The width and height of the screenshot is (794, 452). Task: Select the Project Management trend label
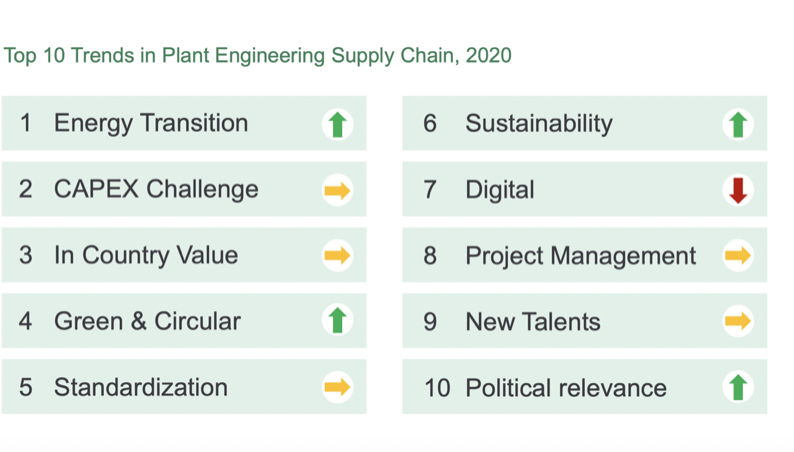click(x=581, y=255)
